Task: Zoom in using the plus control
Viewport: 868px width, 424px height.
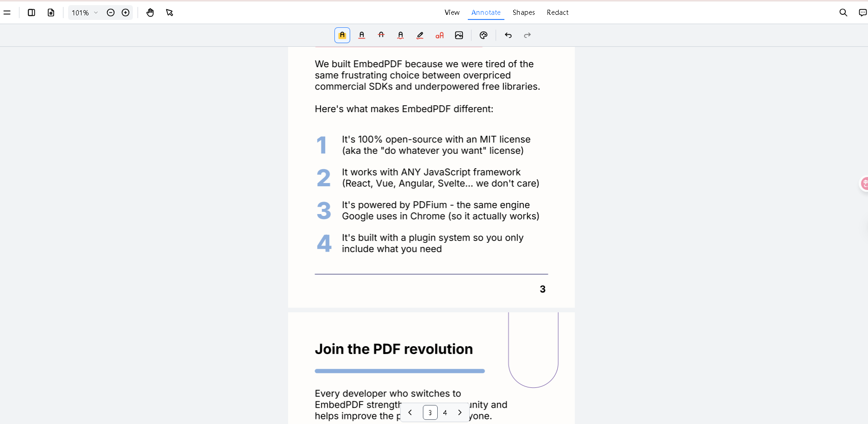Action: pyautogui.click(x=126, y=13)
